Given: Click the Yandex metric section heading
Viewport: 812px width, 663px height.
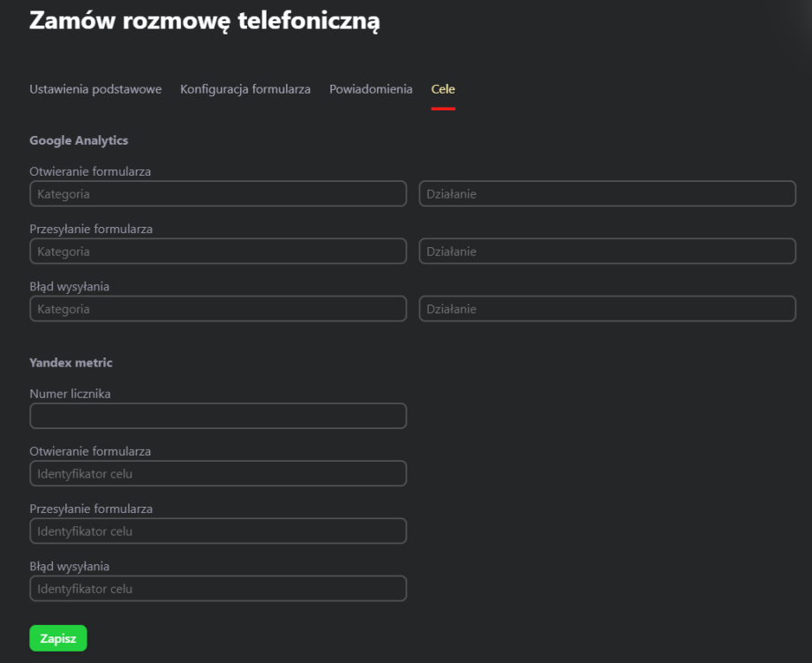Looking at the screenshot, I should 71,362.
